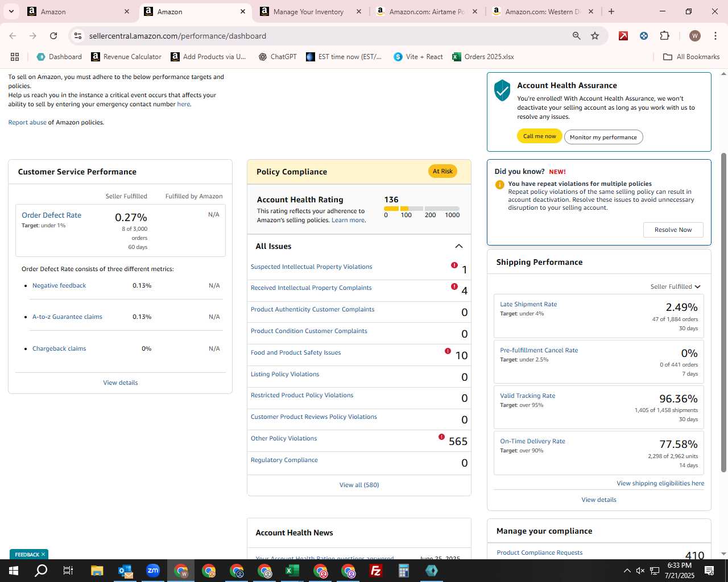Screen dimensions: 728x582
Task: Switch to the Amazon.com: Airtame tab
Action: (x=427, y=11)
